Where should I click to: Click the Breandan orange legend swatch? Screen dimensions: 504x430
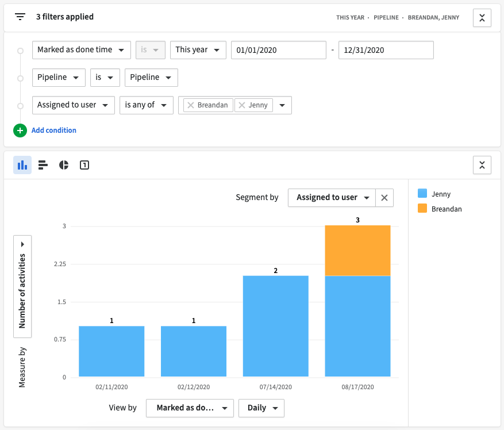point(422,209)
